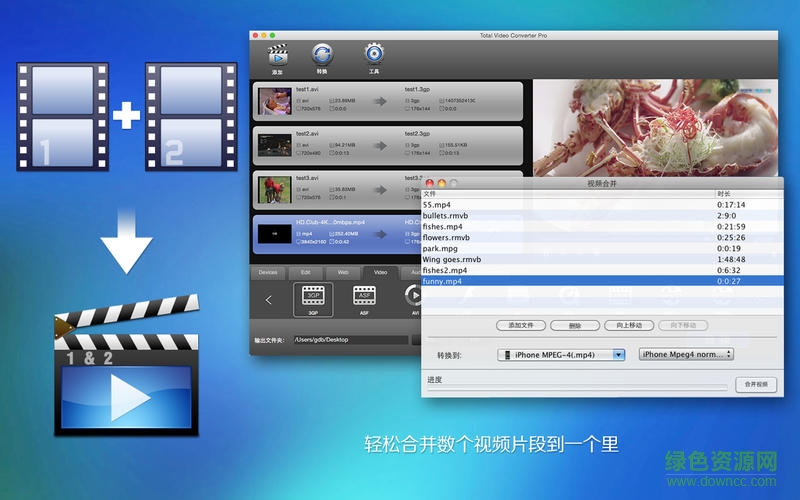Choose the AVI format icon
This screenshot has height=500, width=800.
coord(411,297)
